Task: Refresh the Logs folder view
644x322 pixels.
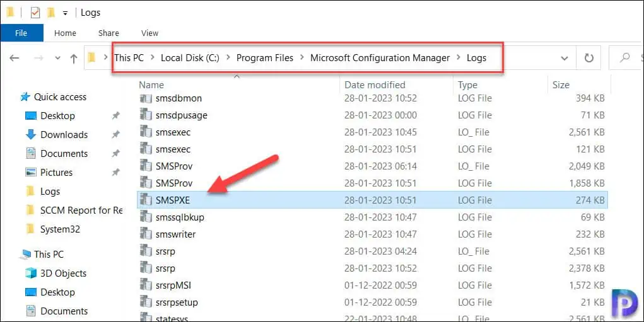Action: tap(589, 58)
